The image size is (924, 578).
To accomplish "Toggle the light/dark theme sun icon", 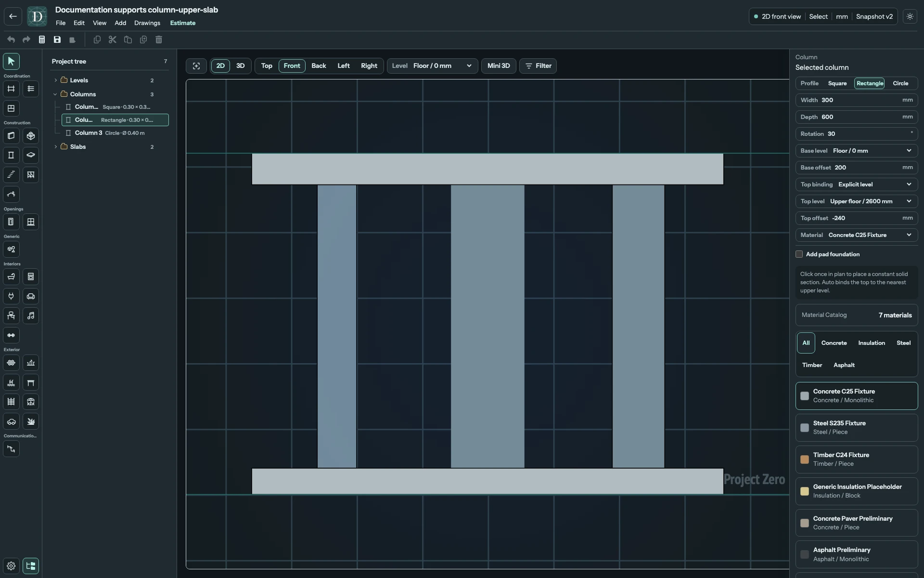I will coord(910,16).
